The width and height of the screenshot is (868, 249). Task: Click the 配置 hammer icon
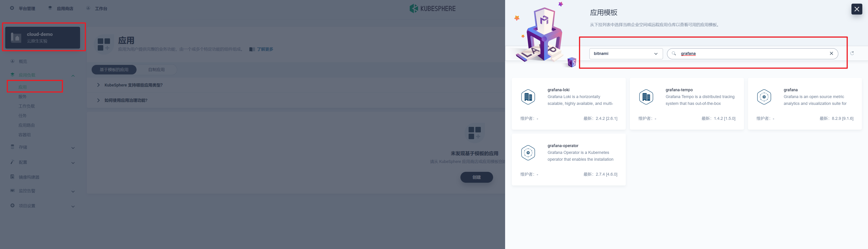click(12, 162)
